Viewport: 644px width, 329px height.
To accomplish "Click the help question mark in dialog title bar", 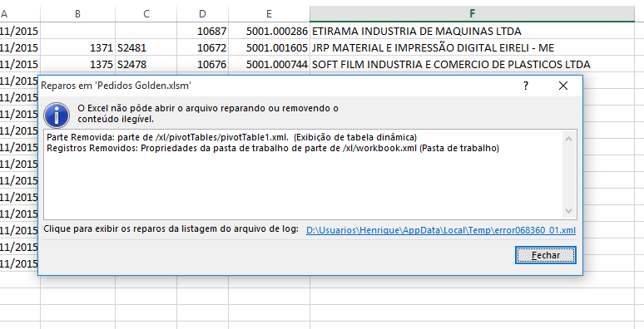I will [x=526, y=86].
